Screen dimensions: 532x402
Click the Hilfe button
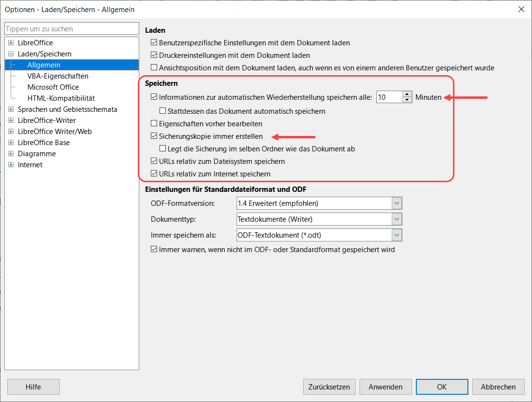coord(33,387)
